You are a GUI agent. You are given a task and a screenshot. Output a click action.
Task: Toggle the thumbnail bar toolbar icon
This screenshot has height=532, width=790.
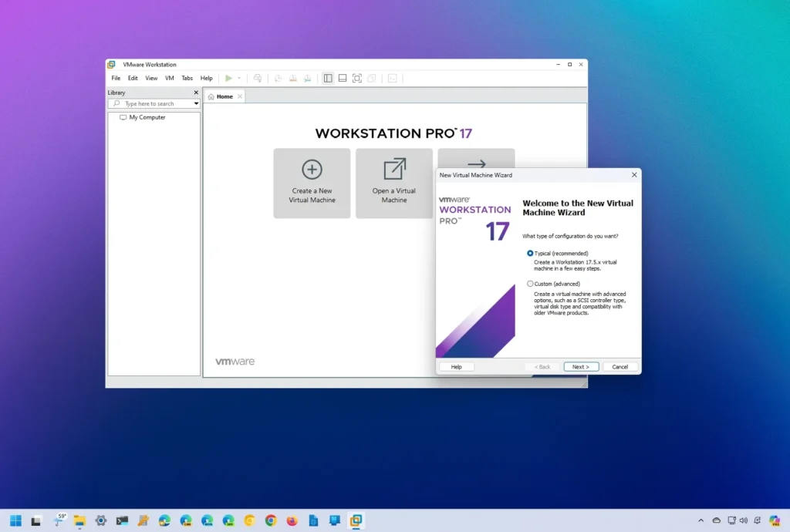click(343, 78)
